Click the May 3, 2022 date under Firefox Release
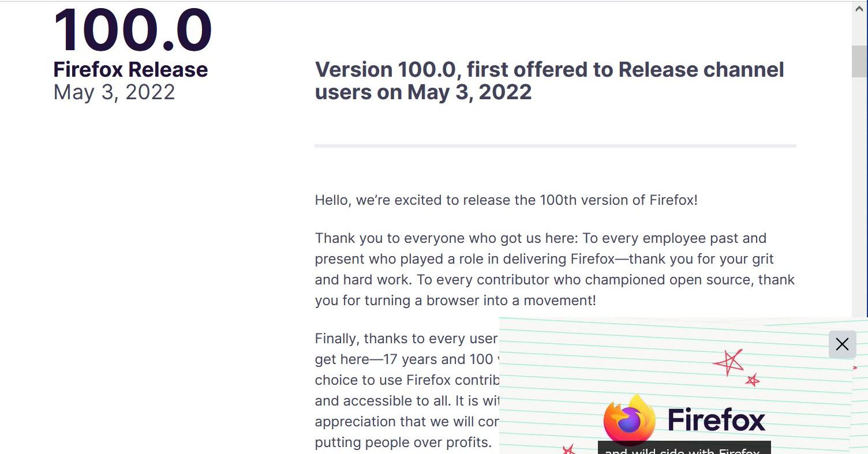This screenshot has height=454, width=868. pos(114,92)
